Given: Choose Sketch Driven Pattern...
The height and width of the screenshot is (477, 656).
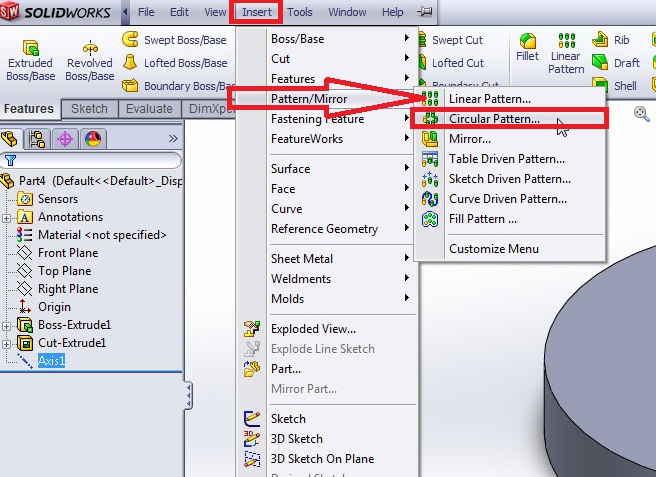Looking at the screenshot, I should (x=509, y=179).
